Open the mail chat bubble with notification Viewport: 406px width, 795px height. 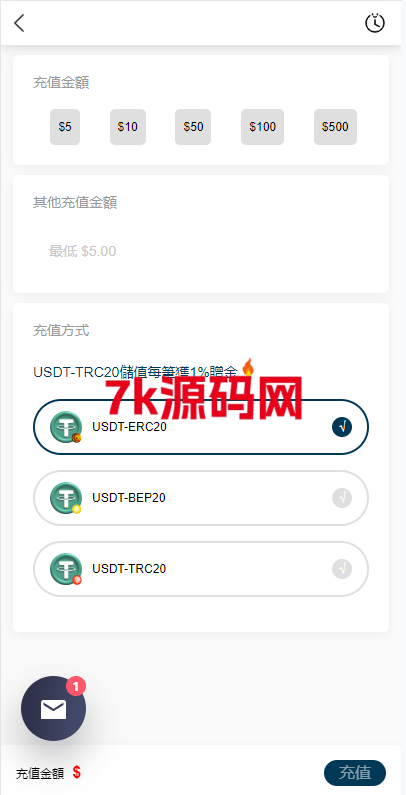53,708
